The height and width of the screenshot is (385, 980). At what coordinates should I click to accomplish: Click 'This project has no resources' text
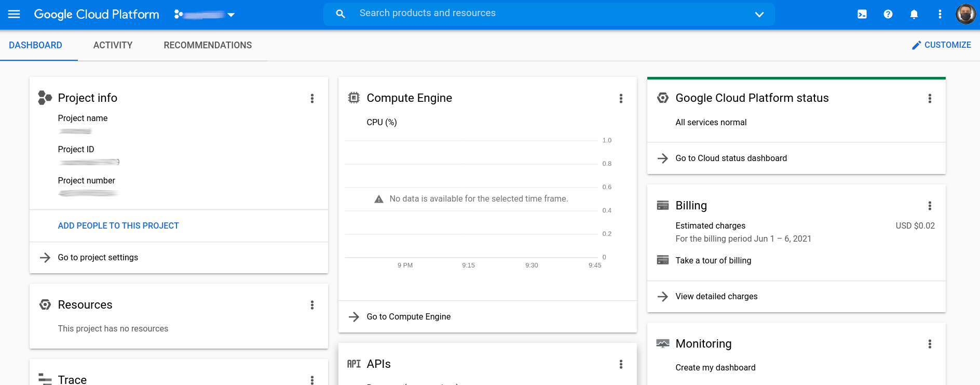click(x=113, y=328)
